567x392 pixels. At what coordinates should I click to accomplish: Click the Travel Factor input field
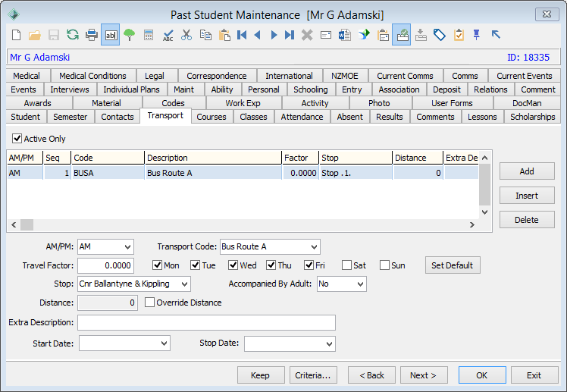[105, 265]
